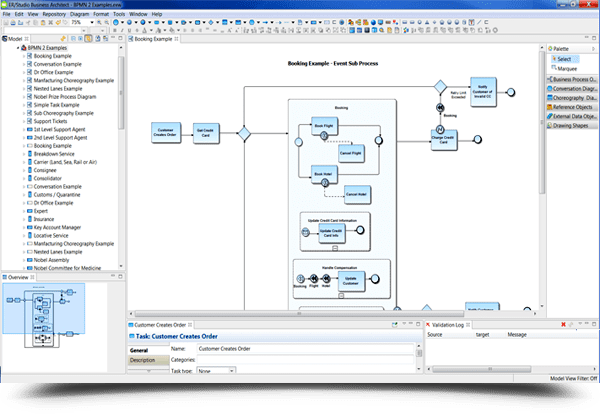Open the Task type dropdown

220,371
